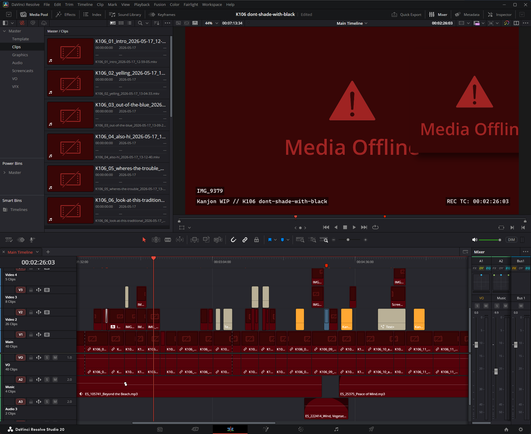The width and height of the screenshot is (531, 434).
Task: Open the Workspace menu
Action: click(212, 4)
